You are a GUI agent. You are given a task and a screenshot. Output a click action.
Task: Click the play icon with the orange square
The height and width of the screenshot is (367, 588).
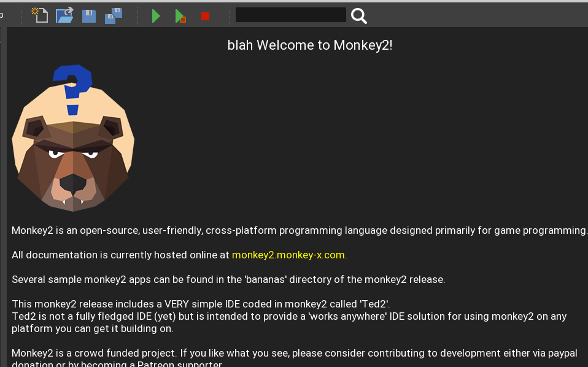click(180, 16)
